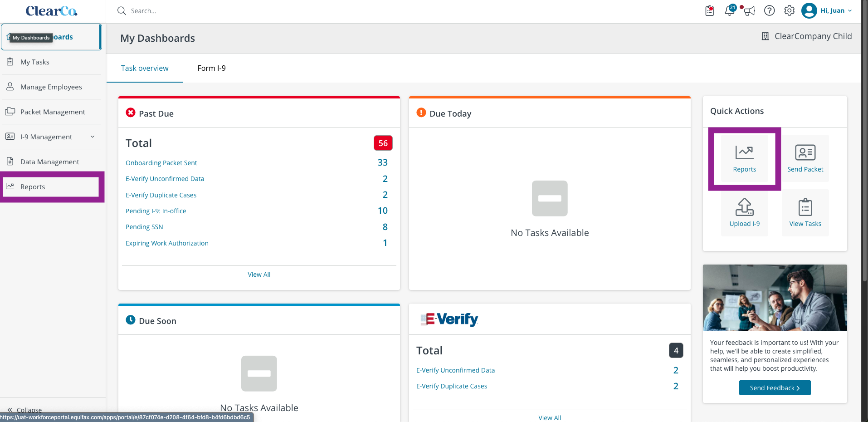This screenshot has height=422, width=868.
Task: Open the notifications bell icon
Action: pos(730,10)
